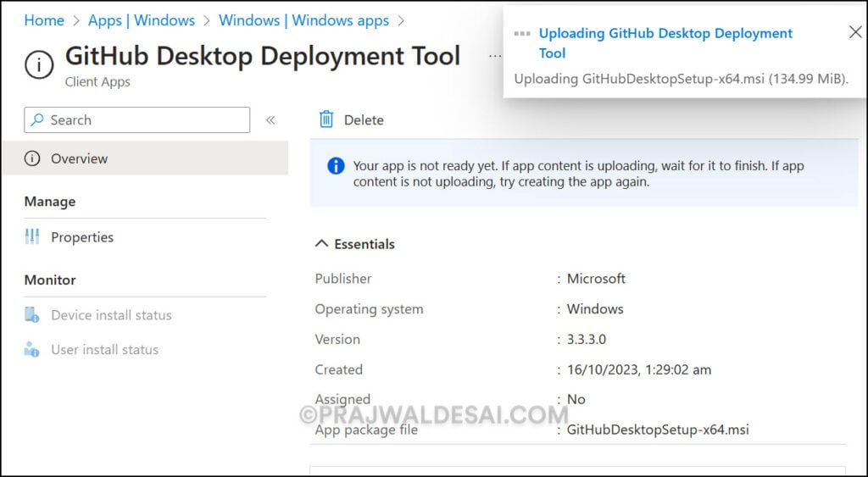This screenshot has height=477, width=868.
Task: Open the Uploading GitHub Desktop Deployment Tool link
Action: coord(665,43)
